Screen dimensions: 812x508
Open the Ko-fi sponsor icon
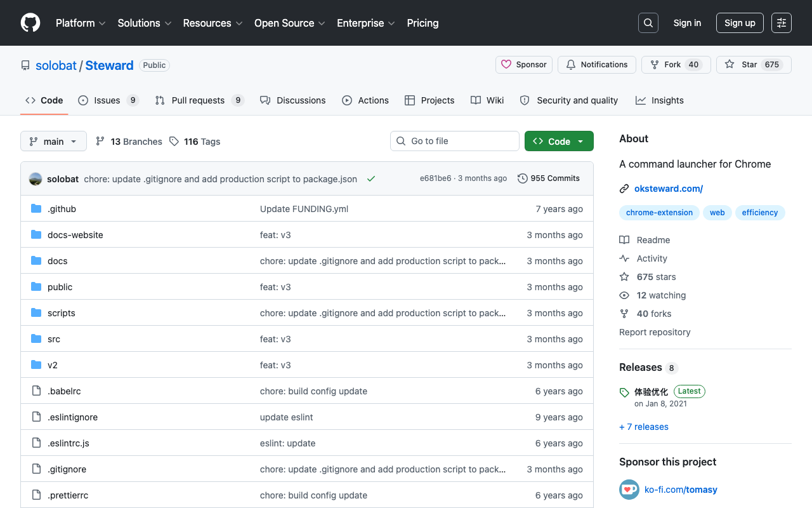[629, 490]
